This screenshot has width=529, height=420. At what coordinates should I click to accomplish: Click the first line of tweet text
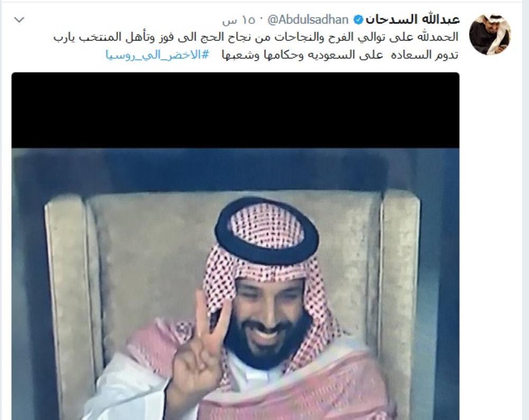click(x=256, y=37)
